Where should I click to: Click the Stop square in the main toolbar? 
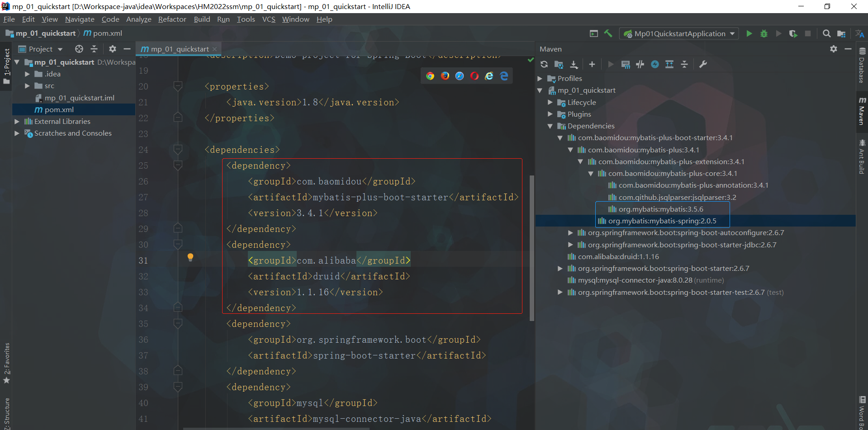coord(808,33)
